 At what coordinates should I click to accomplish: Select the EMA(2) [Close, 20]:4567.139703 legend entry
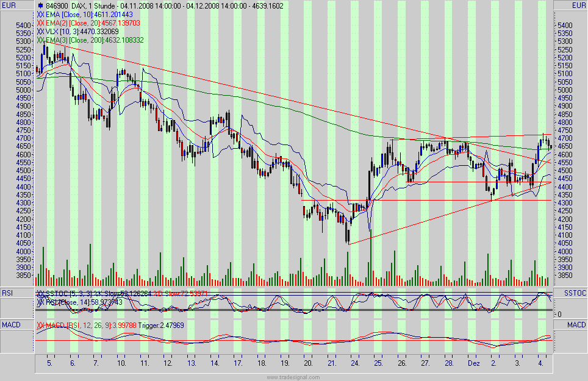(x=93, y=23)
